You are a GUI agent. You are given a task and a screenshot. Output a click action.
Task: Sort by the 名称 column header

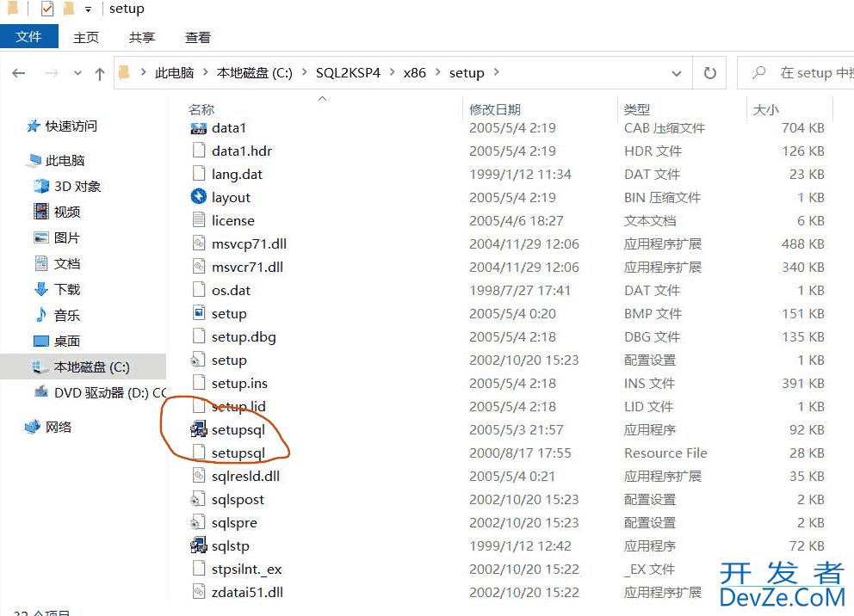coord(201,109)
